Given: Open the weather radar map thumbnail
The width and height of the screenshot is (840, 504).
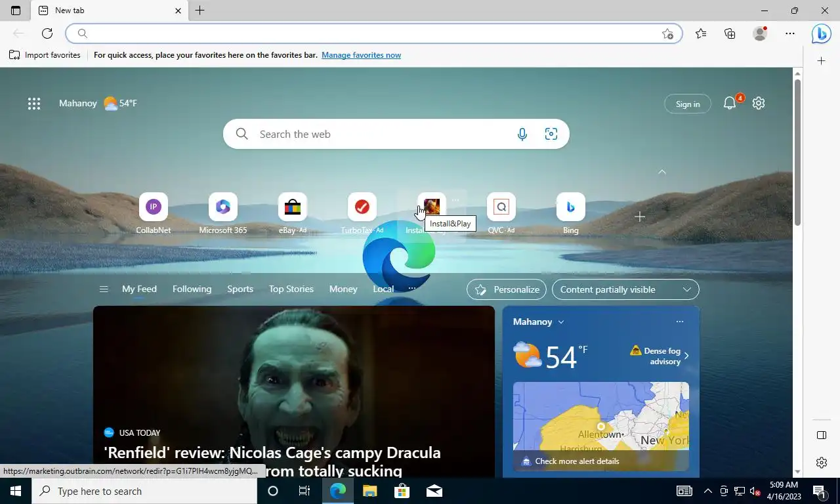Looking at the screenshot, I should pyautogui.click(x=601, y=427).
